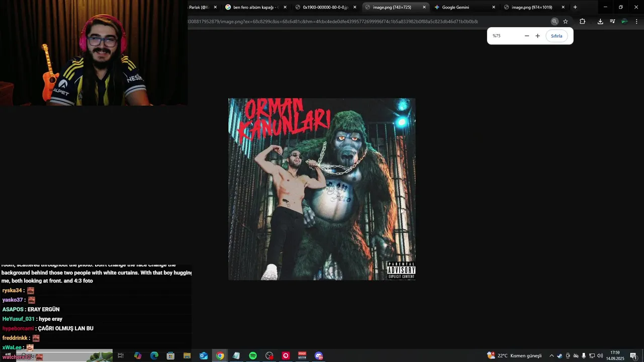This screenshot has height=362, width=644.
Task: Close the Google Gemini tab
Action: (x=494, y=7)
